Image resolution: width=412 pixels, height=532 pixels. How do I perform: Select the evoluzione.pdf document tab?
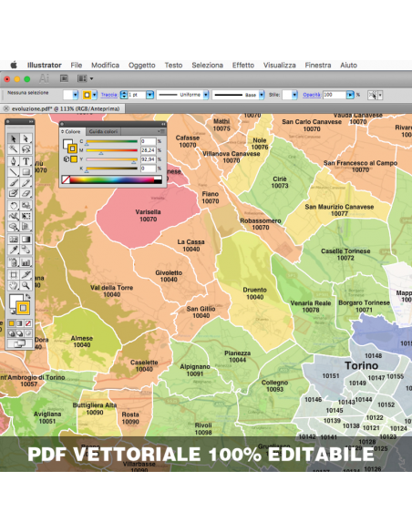pos(66,109)
